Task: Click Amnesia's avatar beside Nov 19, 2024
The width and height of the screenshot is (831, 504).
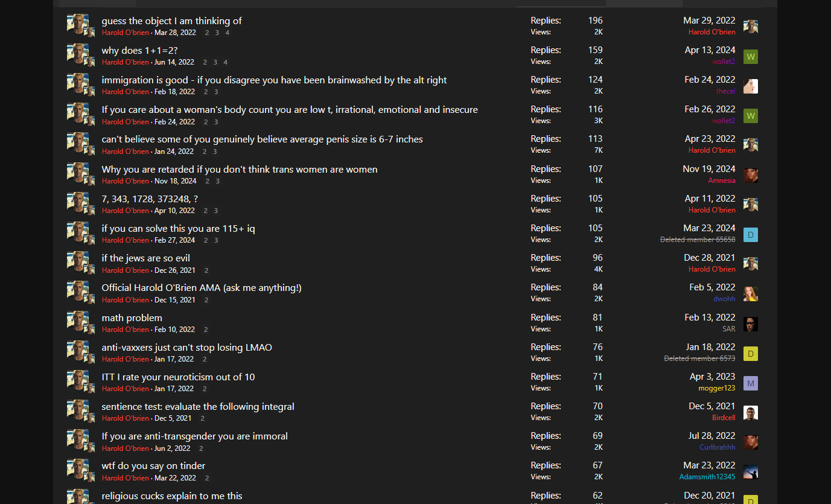Action: (x=750, y=176)
